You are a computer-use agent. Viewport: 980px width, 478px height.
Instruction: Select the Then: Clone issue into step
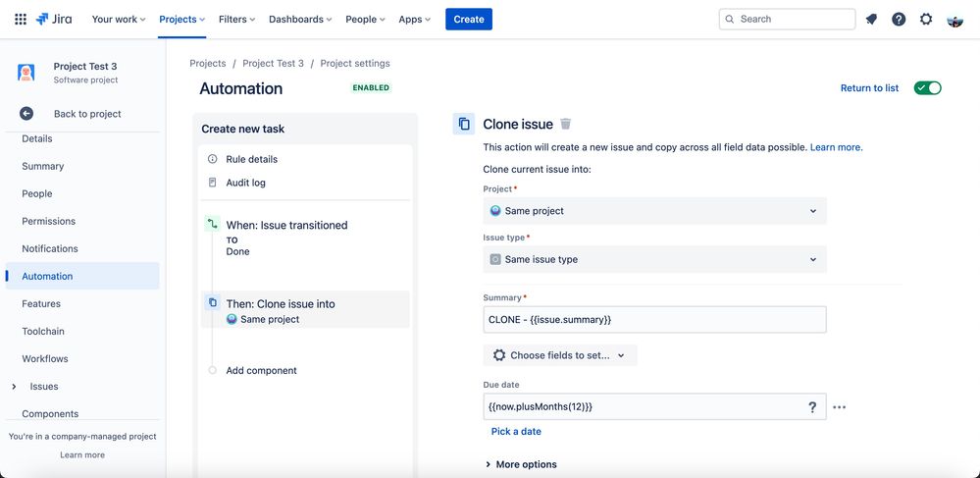[305, 310]
